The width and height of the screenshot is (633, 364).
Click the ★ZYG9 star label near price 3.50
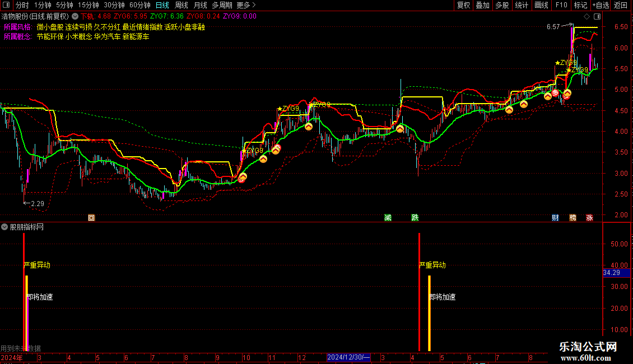[x=253, y=151]
